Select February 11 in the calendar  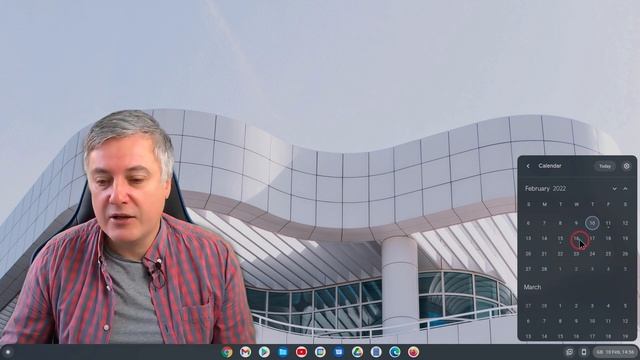(x=608, y=223)
